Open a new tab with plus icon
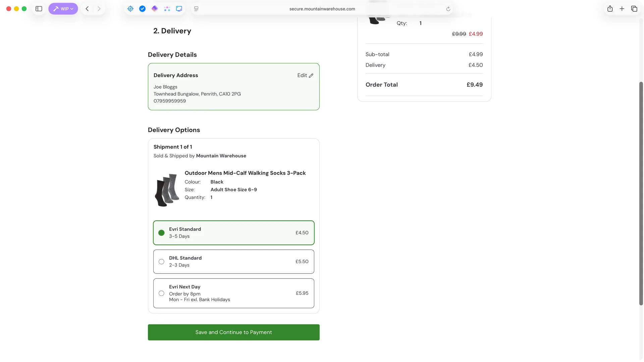The height and width of the screenshot is (362, 644). (622, 9)
